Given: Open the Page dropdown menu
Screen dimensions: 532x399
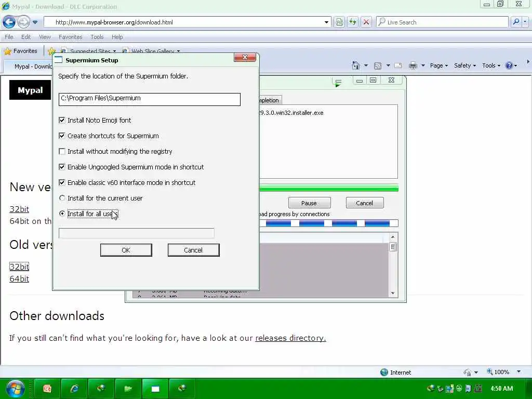Looking at the screenshot, I should pyautogui.click(x=439, y=65).
